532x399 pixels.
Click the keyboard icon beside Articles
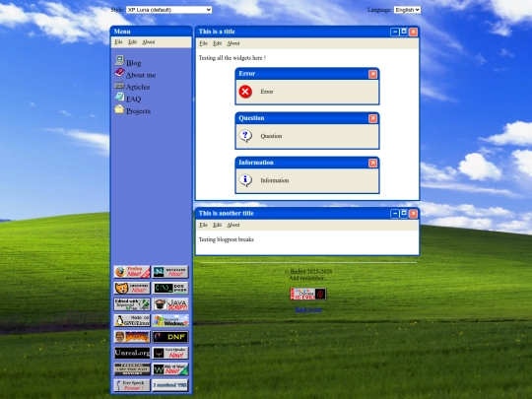(x=119, y=85)
